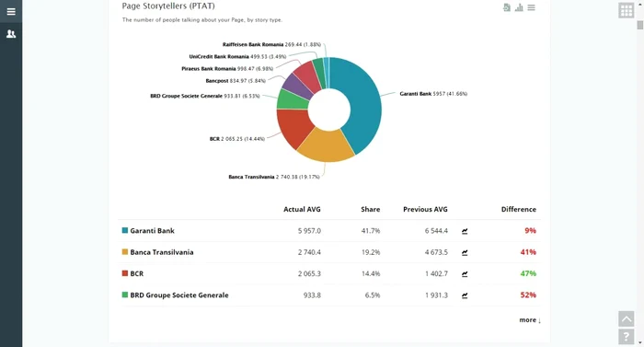Click Garanti Bank teal legend swatch
Screen dimensions: 644x347
pos(125,230)
